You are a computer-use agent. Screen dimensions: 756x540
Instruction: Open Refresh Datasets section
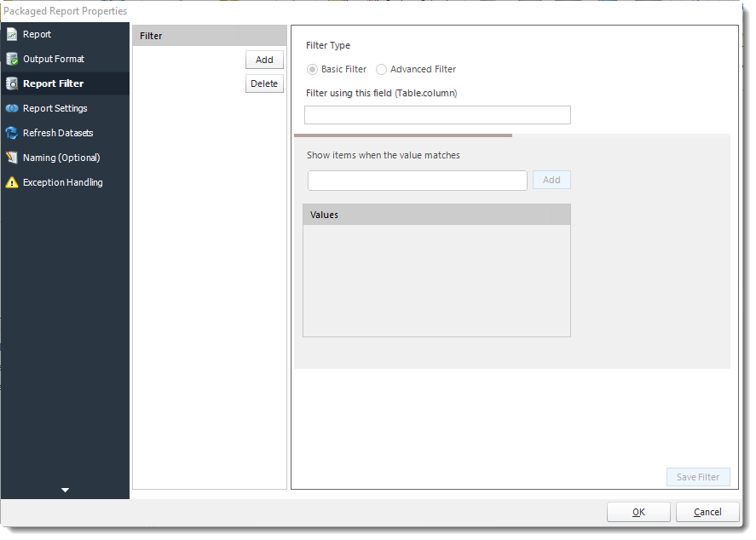(65, 133)
